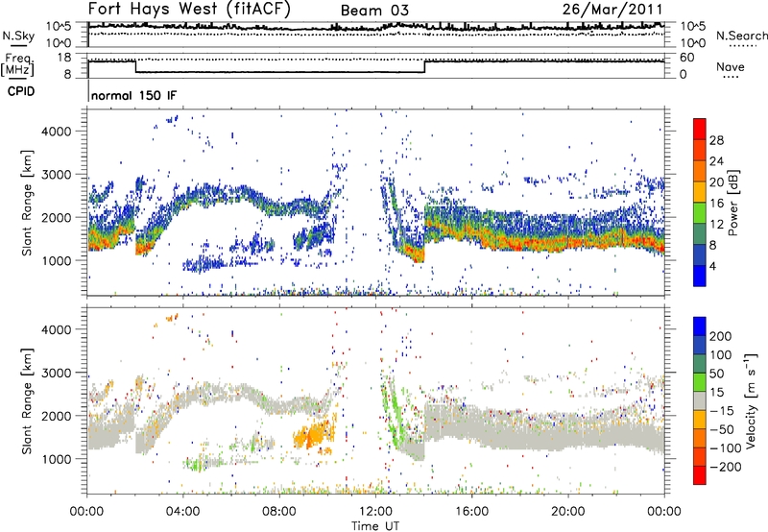The width and height of the screenshot is (768, 532).
Task: Click the 'Beam 03' label
Action: 374,11
